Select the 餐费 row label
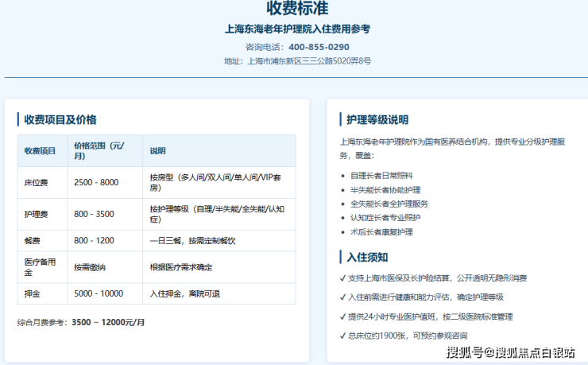The width and height of the screenshot is (588, 365). [32, 241]
